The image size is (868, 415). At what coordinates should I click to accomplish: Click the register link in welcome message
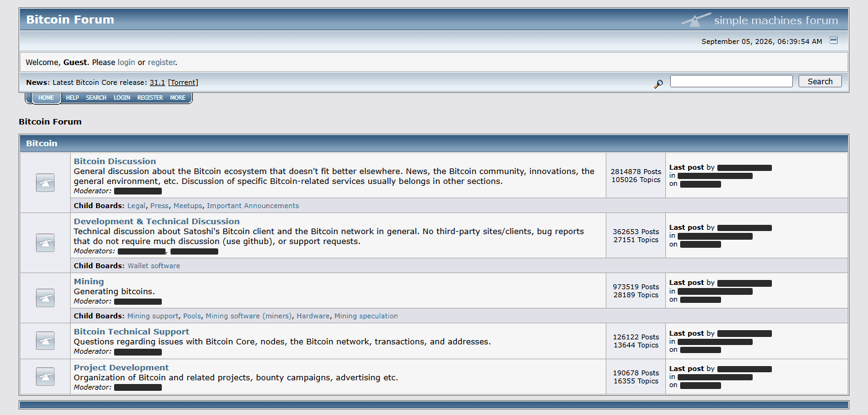coord(161,63)
